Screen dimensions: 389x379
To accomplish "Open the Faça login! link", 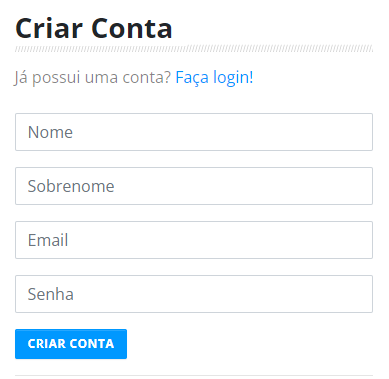I will [x=214, y=77].
